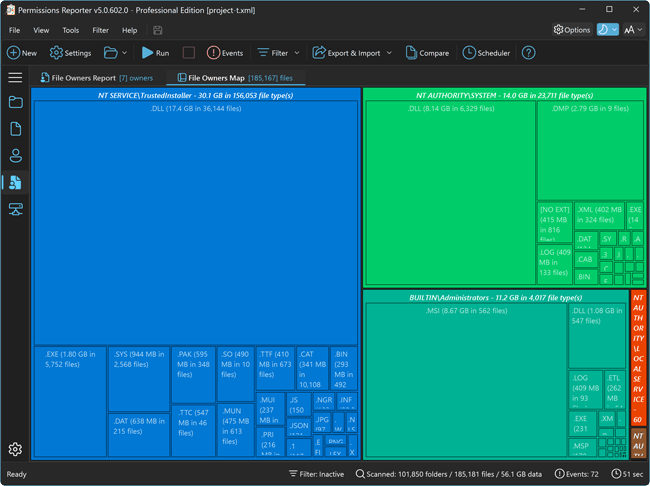The height and width of the screenshot is (486, 650).
Task: Toggle the hamburger sidebar menu
Action: click(x=15, y=77)
